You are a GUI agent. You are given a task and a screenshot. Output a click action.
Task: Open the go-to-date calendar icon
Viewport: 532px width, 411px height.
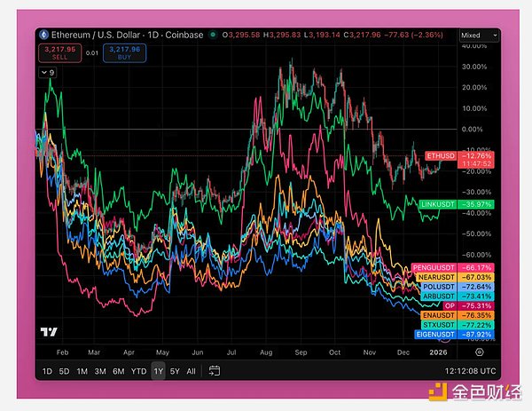215,371
